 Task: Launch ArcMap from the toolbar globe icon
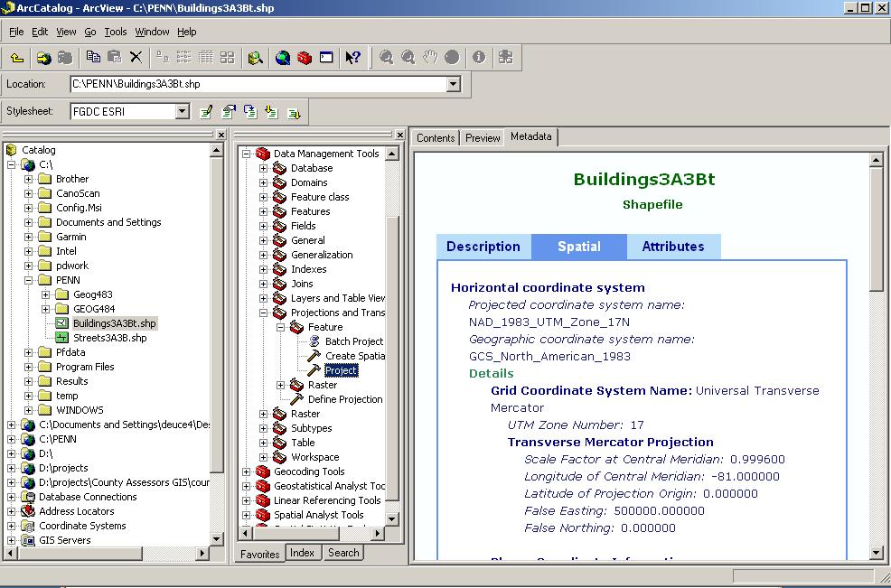283,58
